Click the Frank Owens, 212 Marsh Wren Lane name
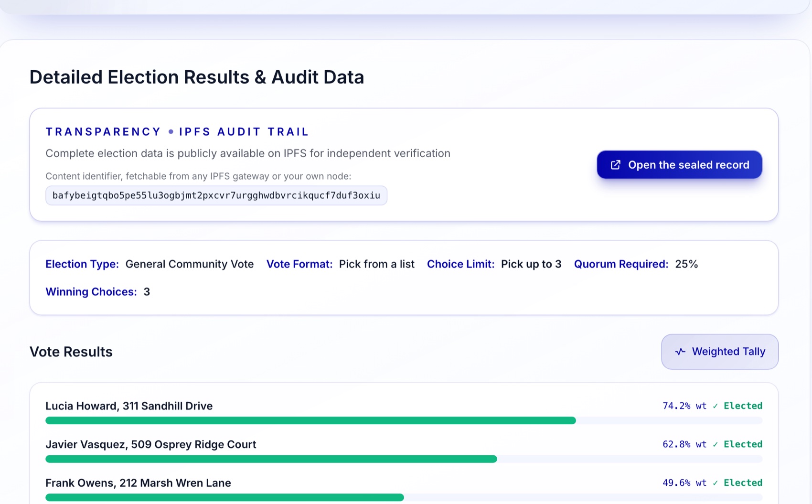The height and width of the screenshot is (504, 812). point(138,483)
